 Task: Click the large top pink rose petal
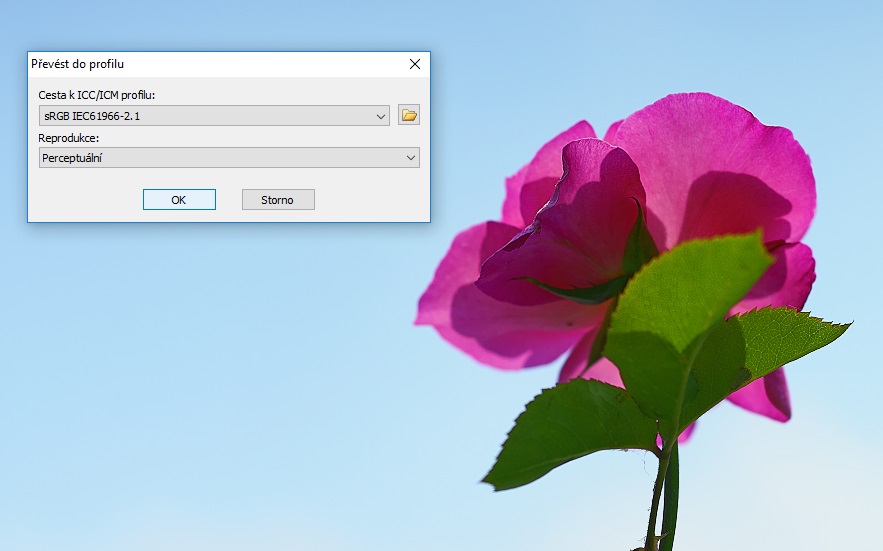[720, 150]
